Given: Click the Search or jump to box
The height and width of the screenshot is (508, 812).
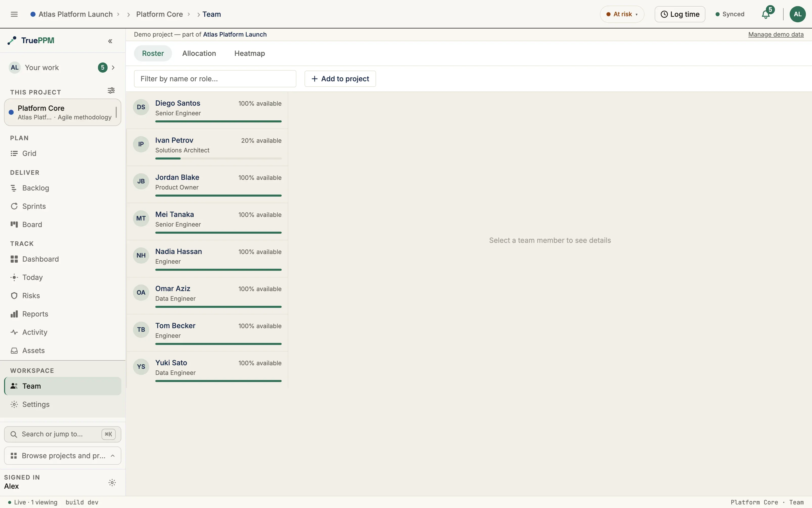Looking at the screenshot, I should click(63, 434).
